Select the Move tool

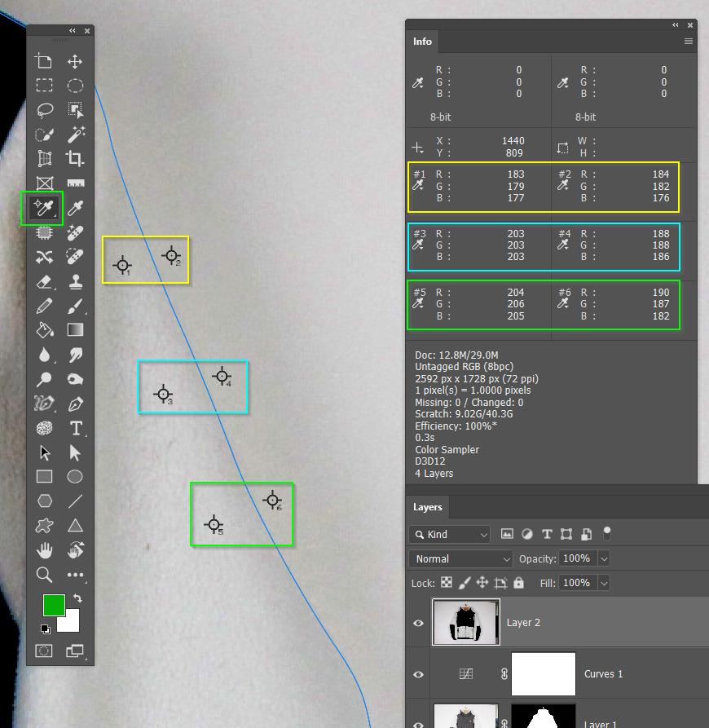(74, 61)
